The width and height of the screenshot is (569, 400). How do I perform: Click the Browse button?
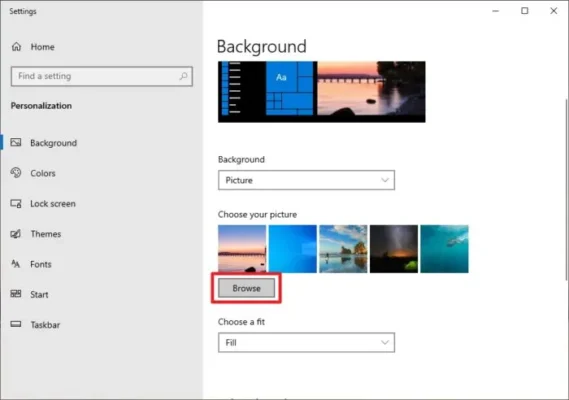click(x=246, y=288)
